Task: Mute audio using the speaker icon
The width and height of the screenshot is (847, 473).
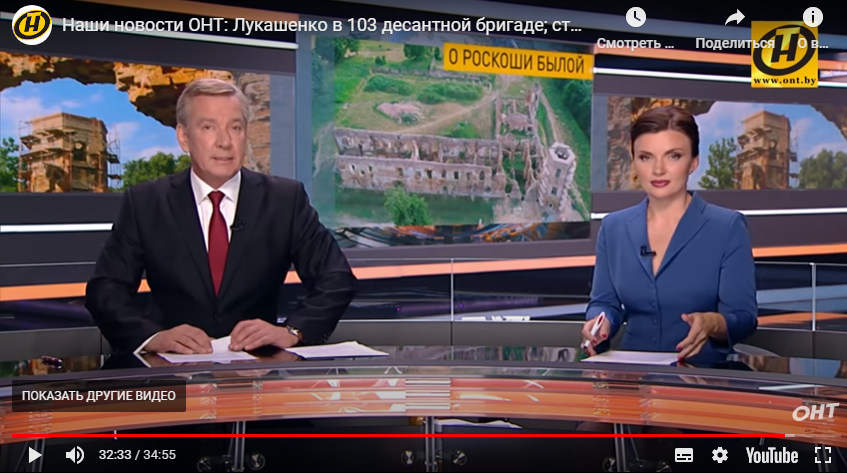Action: click(75, 455)
